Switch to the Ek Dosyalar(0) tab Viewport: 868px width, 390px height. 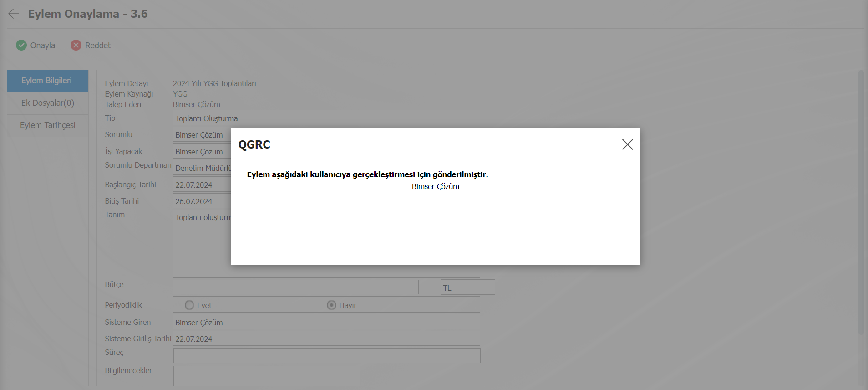(x=48, y=103)
